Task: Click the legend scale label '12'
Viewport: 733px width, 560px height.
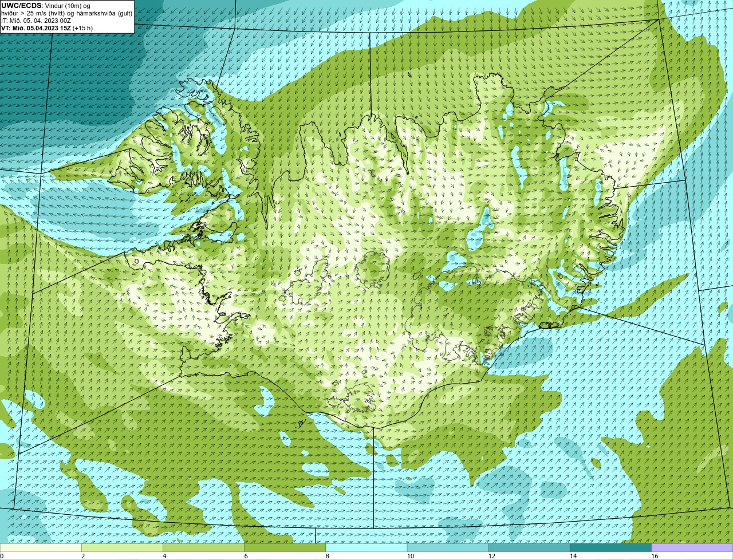Action: 492,556
